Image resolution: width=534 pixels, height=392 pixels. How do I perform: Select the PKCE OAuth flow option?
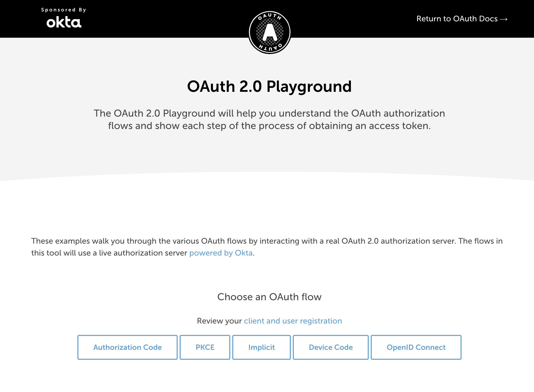pos(205,347)
